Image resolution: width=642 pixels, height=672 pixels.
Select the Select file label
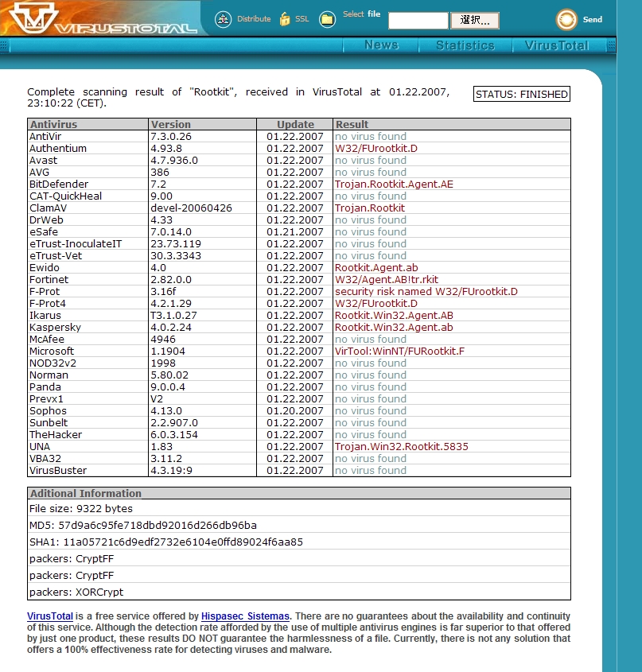tap(361, 14)
